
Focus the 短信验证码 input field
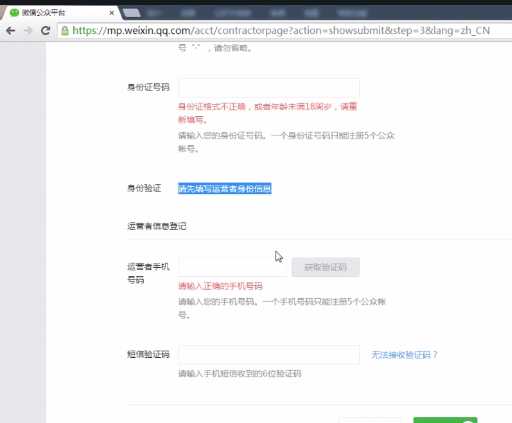[x=269, y=355]
